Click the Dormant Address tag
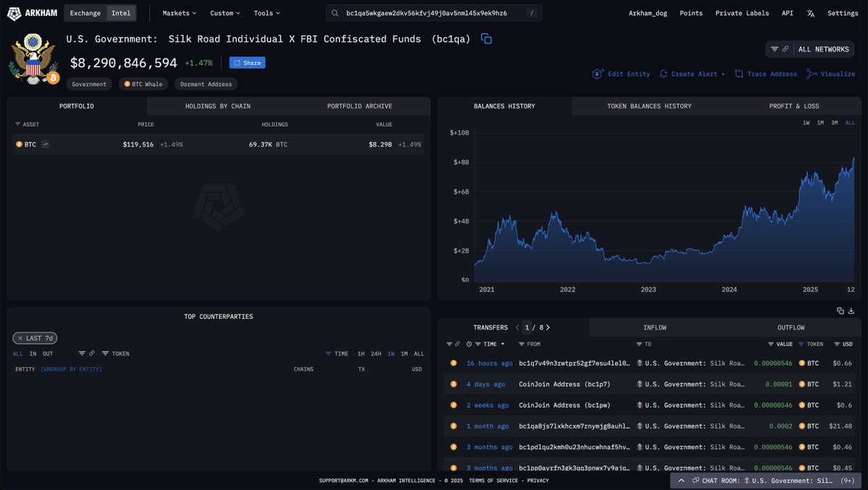The image size is (868, 490). tap(205, 84)
